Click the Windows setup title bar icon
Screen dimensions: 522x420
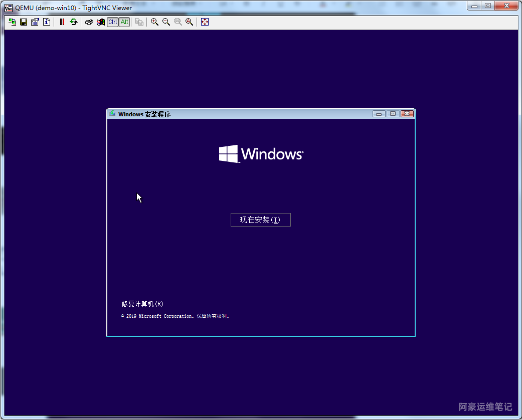pyautogui.click(x=112, y=114)
